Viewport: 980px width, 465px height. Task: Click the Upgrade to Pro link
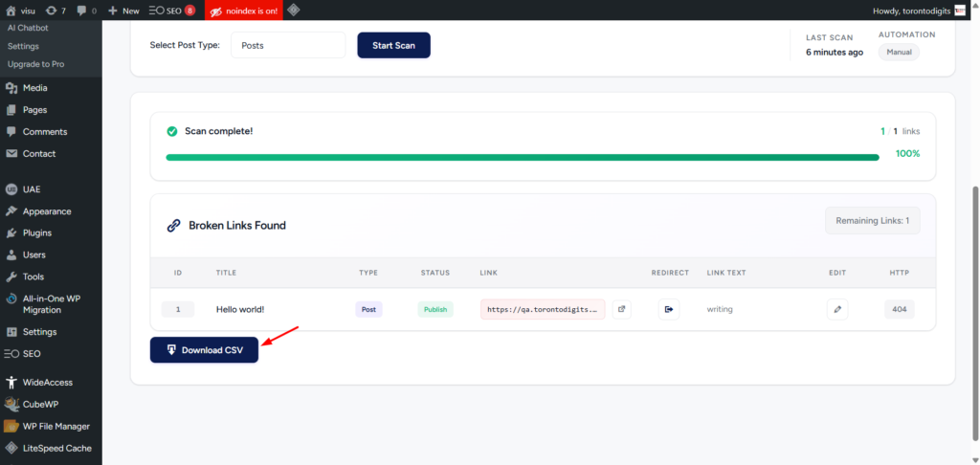(x=35, y=63)
